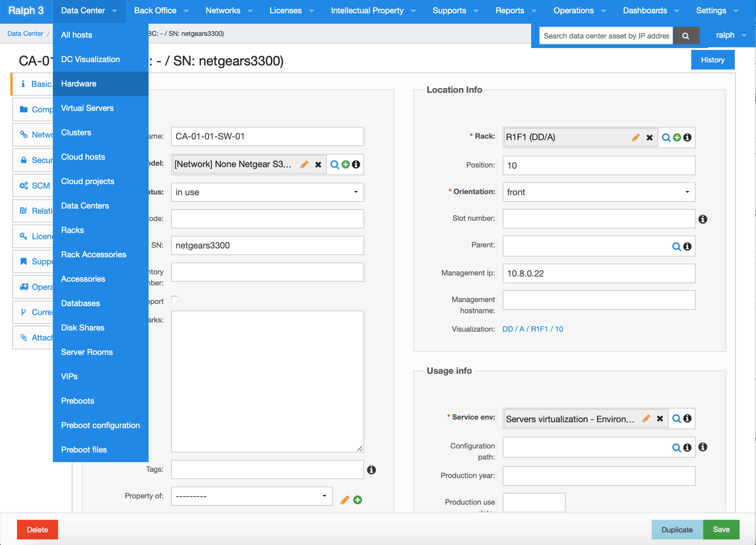
Task: Click the Management ip input field
Action: (x=599, y=274)
